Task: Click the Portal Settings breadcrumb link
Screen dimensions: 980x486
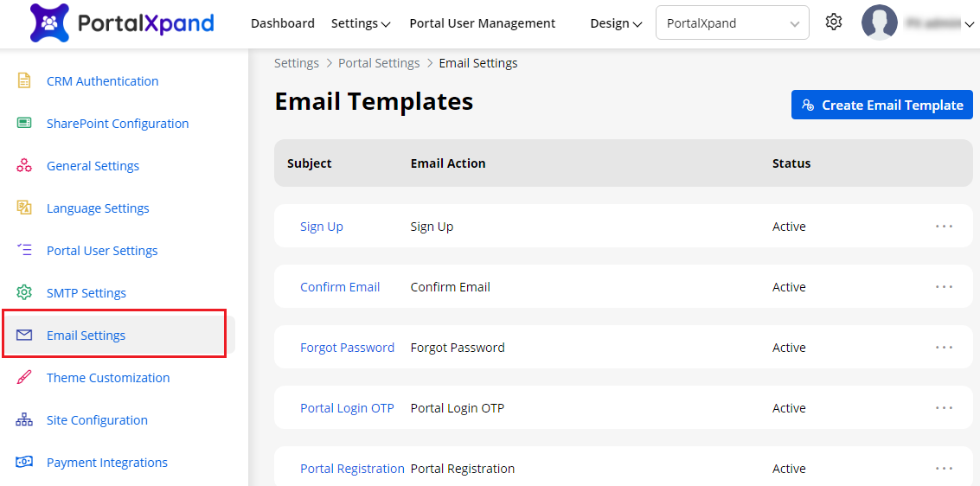Action: point(379,63)
